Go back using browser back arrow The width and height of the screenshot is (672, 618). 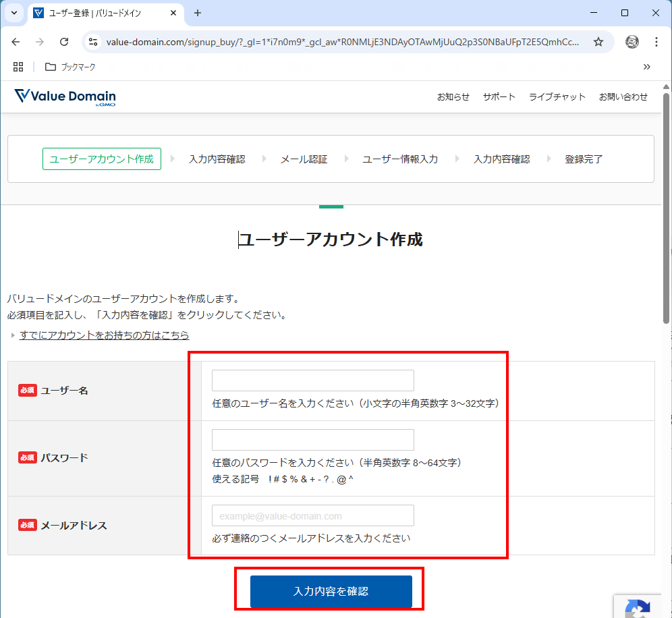(x=16, y=42)
